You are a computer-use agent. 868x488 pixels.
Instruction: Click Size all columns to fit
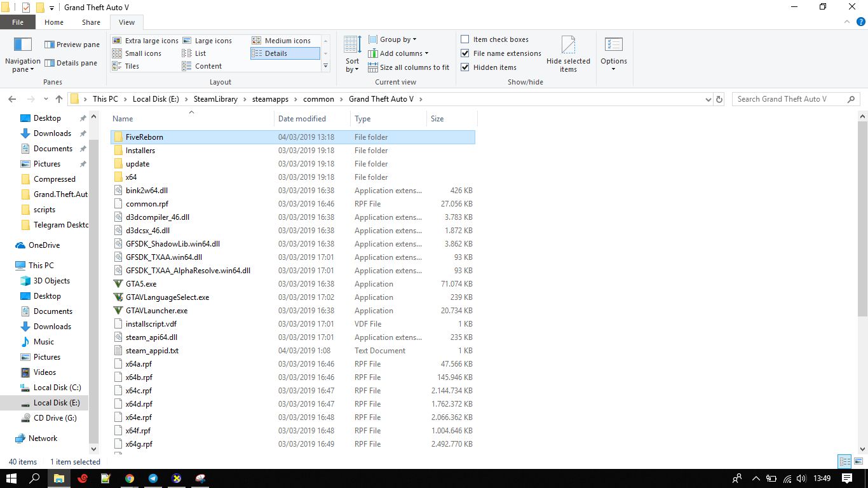click(x=409, y=67)
